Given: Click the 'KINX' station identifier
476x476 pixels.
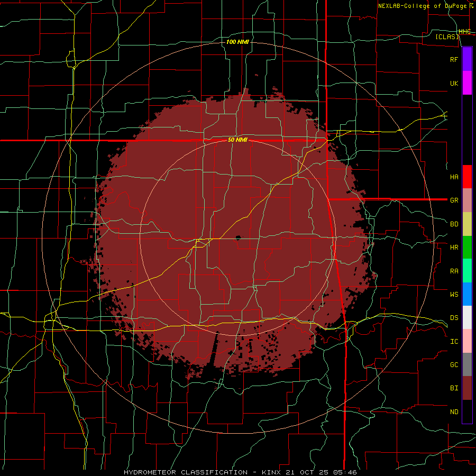Looking at the screenshot, I should 271,472.
